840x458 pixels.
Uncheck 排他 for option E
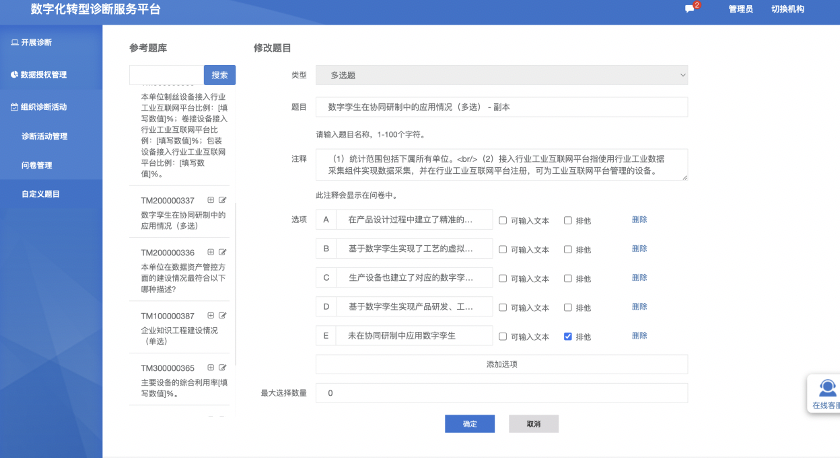click(x=568, y=336)
